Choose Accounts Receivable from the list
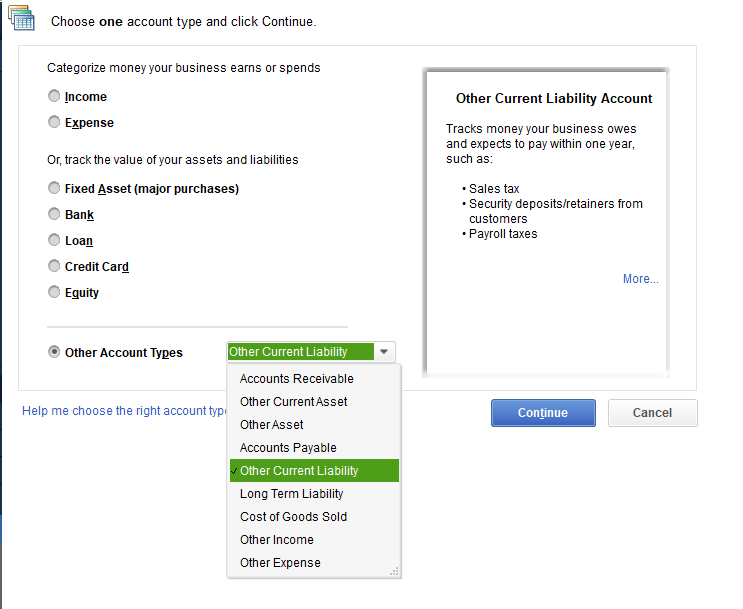The width and height of the screenshot is (743, 609). [x=296, y=379]
